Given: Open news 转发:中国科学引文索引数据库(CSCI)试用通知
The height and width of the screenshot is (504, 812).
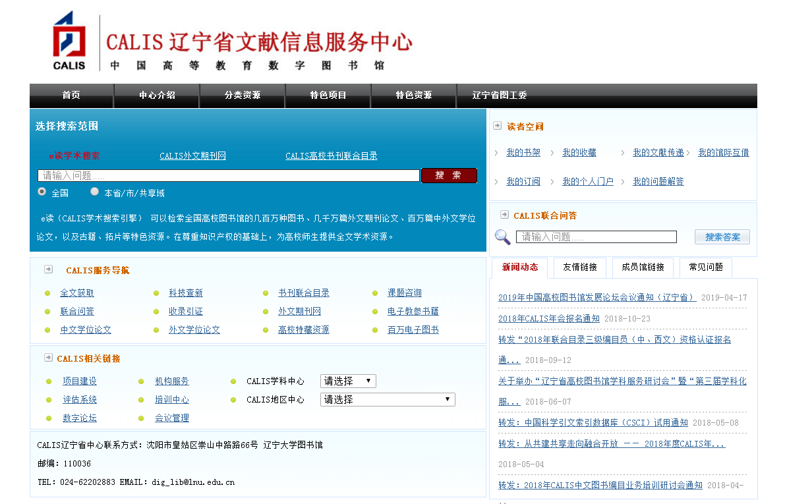Looking at the screenshot, I should click(x=593, y=423).
